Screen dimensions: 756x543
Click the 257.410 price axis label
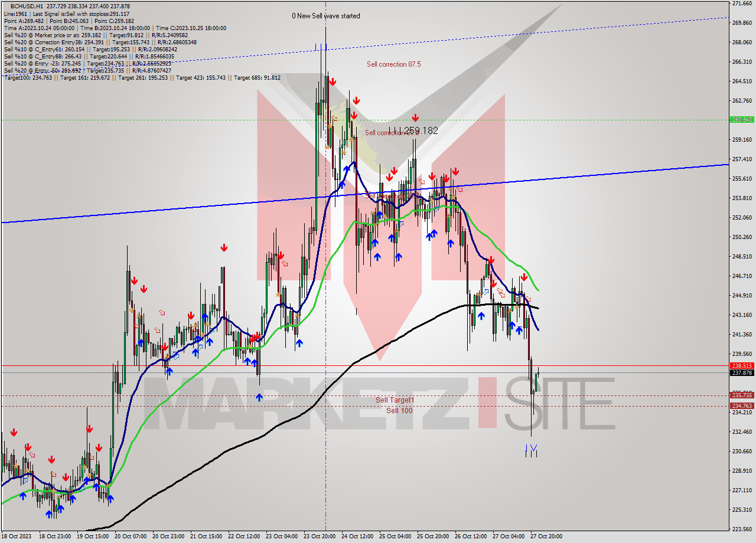click(741, 159)
